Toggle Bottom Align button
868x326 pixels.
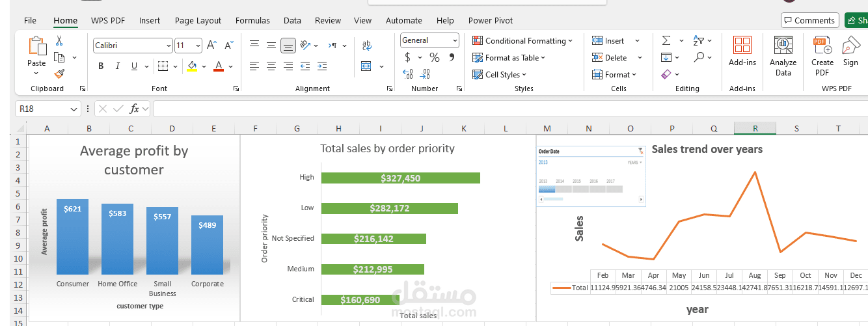coord(288,46)
